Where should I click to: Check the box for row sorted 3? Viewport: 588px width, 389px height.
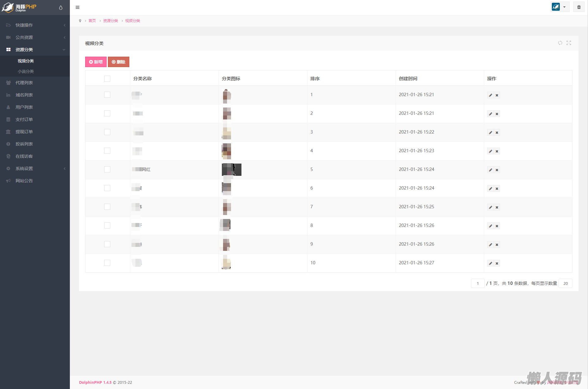(107, 132)
